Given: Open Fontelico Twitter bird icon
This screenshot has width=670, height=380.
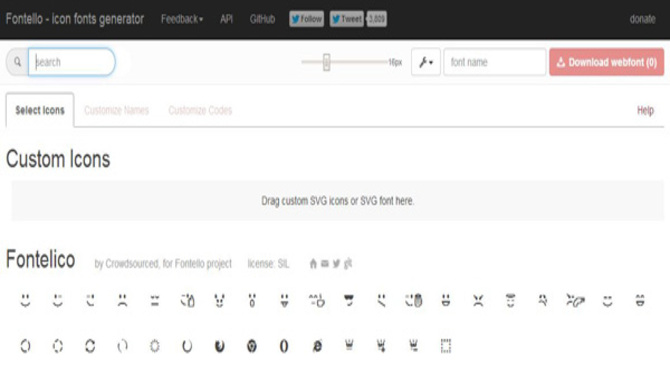Looking at the screenshot, I should [336, 264].
